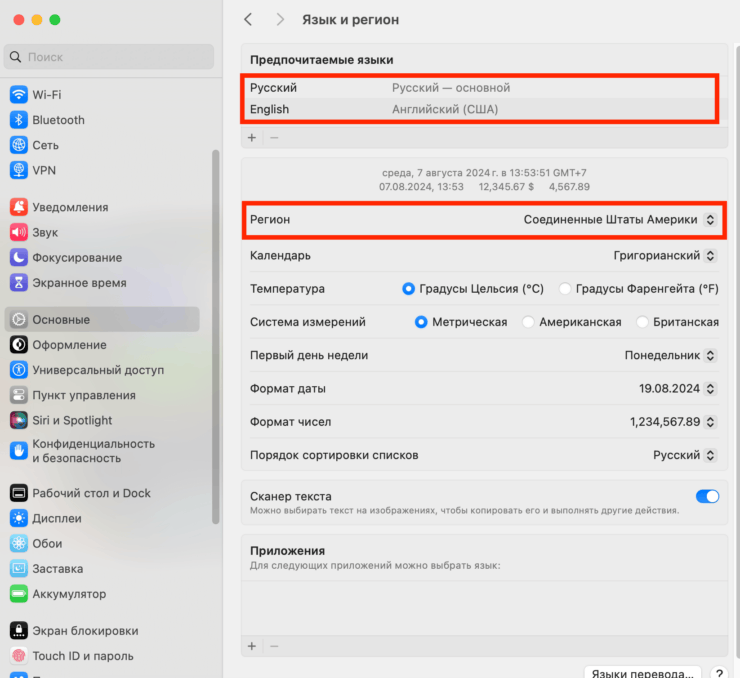The width and height of the screenshot is (740, 678).
Task: Click the Звук speaker icon
Action: 18,232
